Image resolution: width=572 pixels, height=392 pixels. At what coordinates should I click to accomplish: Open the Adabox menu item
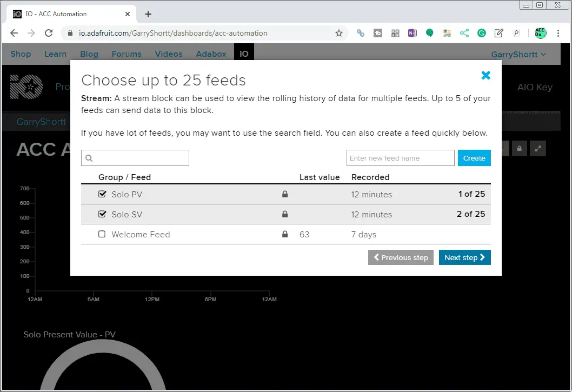click(x=211, y=54)
